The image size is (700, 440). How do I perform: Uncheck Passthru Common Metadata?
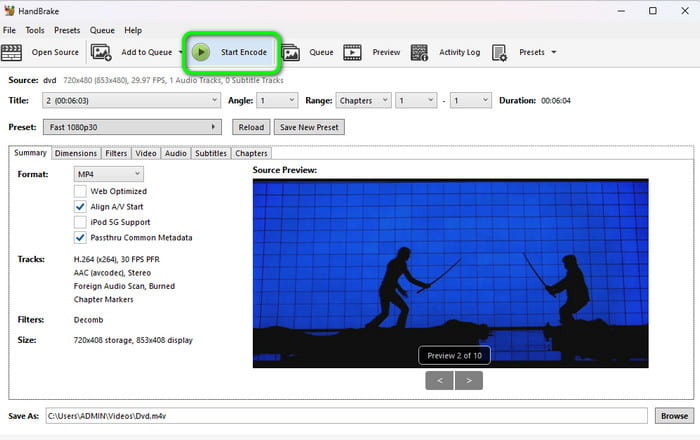click(x=80, y=237)
